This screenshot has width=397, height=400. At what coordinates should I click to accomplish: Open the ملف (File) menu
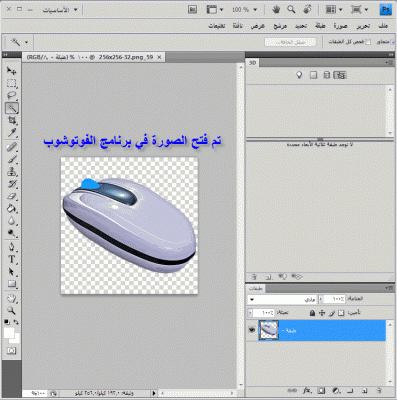tap(383, 26)
